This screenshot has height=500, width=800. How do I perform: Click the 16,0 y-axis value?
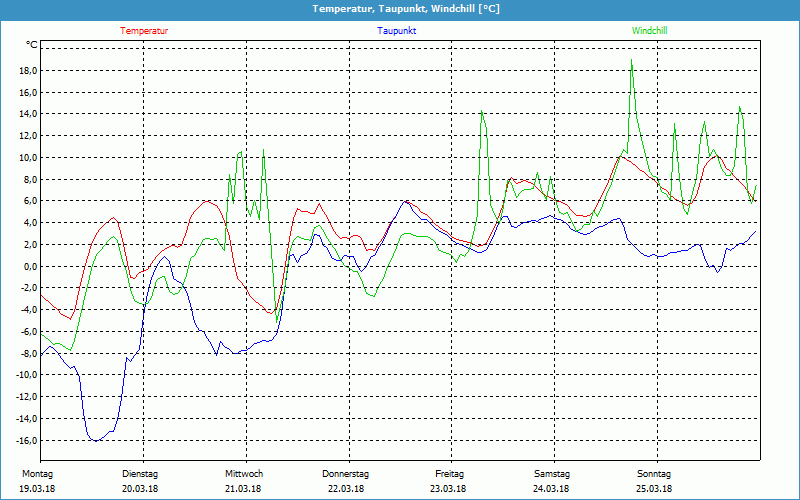(28, 92)
